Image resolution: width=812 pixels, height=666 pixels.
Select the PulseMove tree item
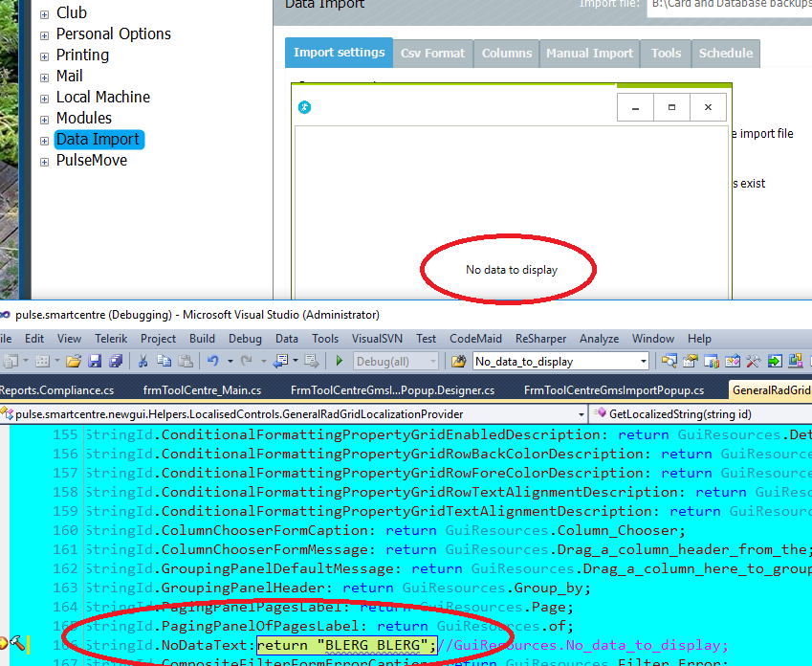tap(92, 161)
